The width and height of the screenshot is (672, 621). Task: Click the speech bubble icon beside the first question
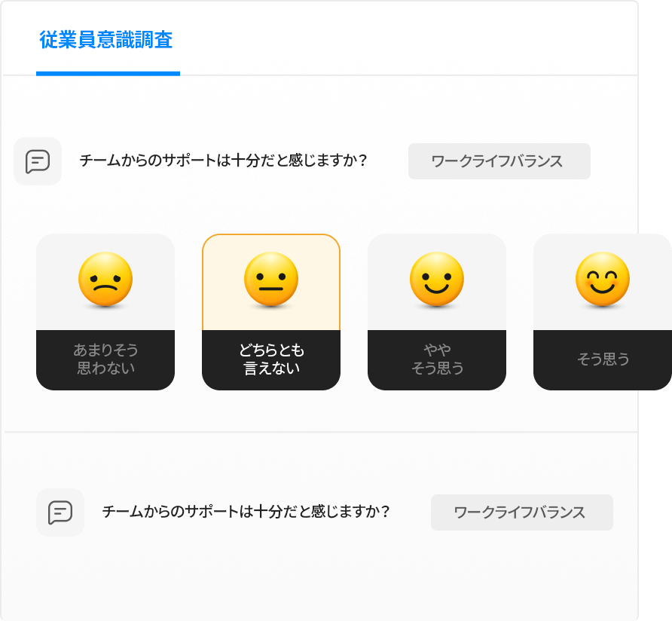(x=38, y=161)
